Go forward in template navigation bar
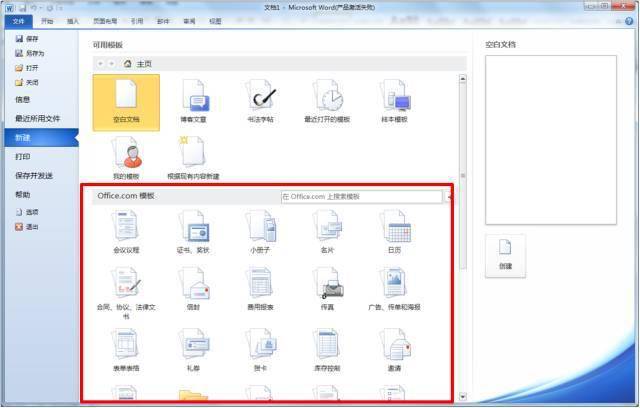The width and height of the screenshot is (640, 408). 111,64
